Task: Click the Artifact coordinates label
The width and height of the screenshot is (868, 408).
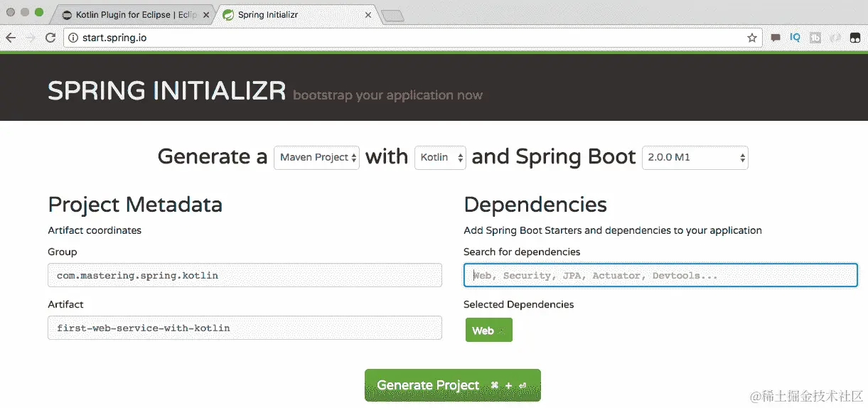Action: point(95,230)
